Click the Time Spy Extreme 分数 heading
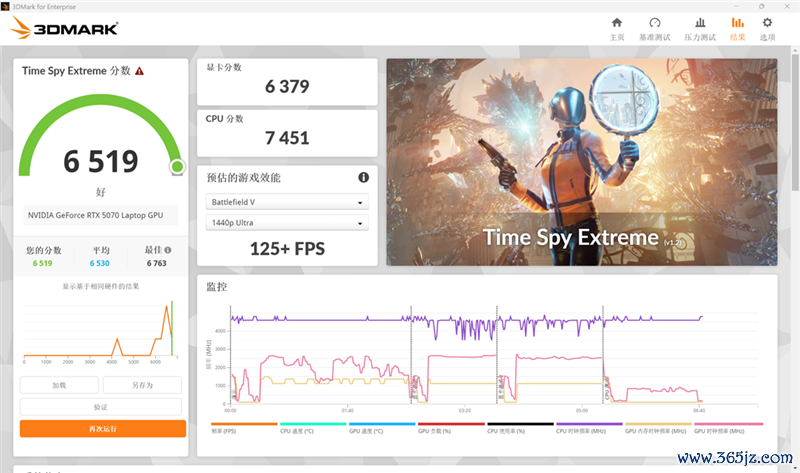 (76, 71)
